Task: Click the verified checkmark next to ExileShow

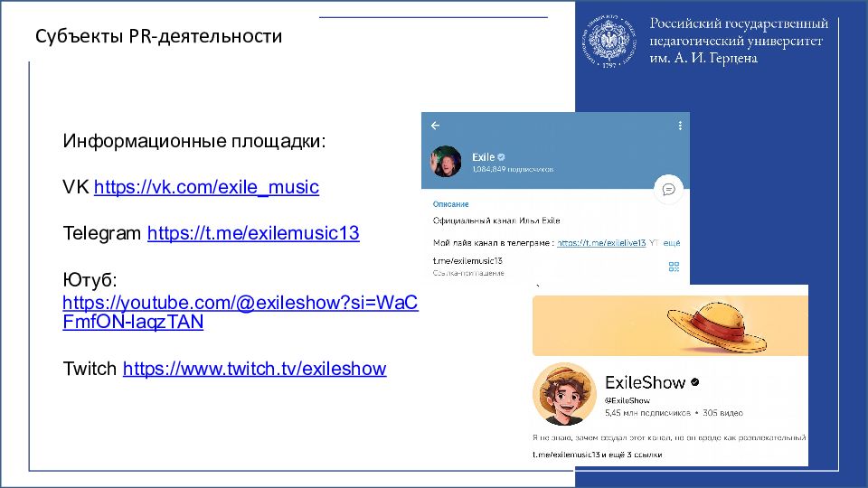Action: click(695, 381)
